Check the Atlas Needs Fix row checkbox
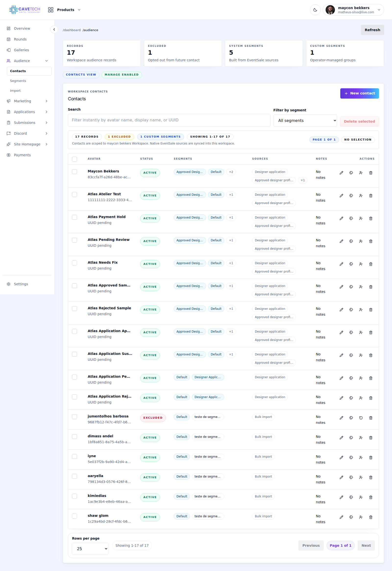This screenshot has height=571, width=392. click(x=74, y=263)
